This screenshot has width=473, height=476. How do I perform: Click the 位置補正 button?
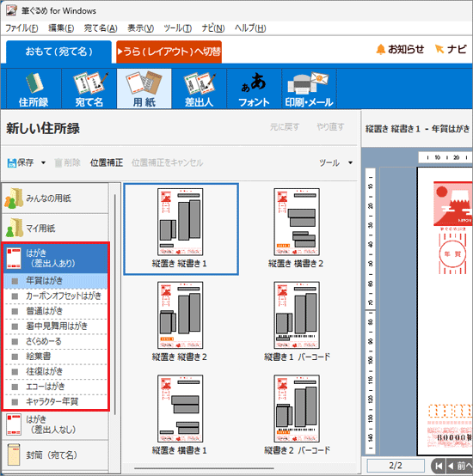(x=107, y=163)
